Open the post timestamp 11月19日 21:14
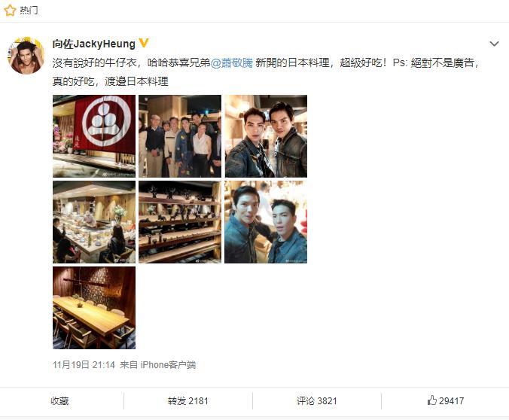Viewport: 509px width, 420px height. (84, 365)
